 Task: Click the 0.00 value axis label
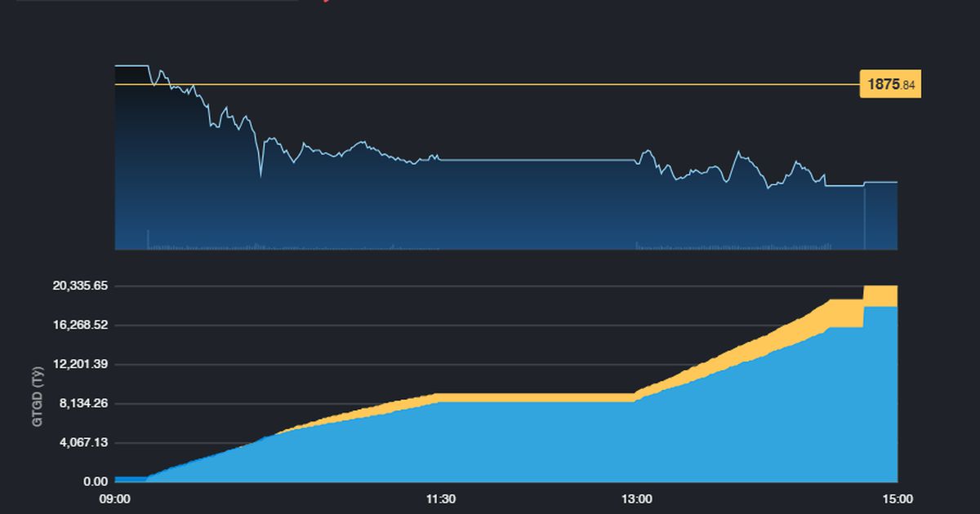click(x=92, y=482)
